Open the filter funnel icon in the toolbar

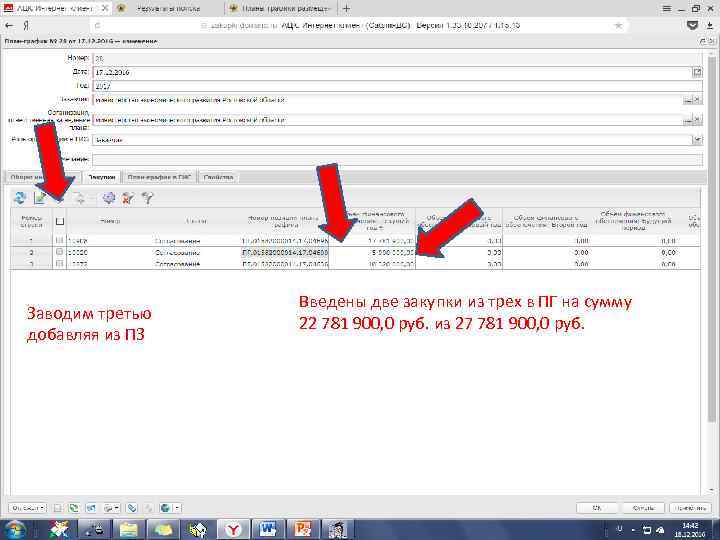coord(147,198)
